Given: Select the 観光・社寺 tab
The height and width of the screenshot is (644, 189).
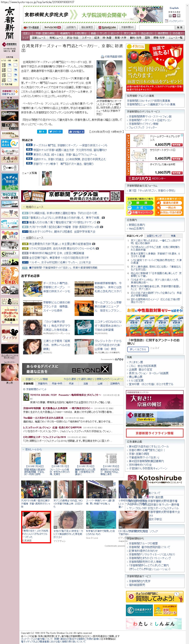Looking at the screenshot, I should 136,38.
